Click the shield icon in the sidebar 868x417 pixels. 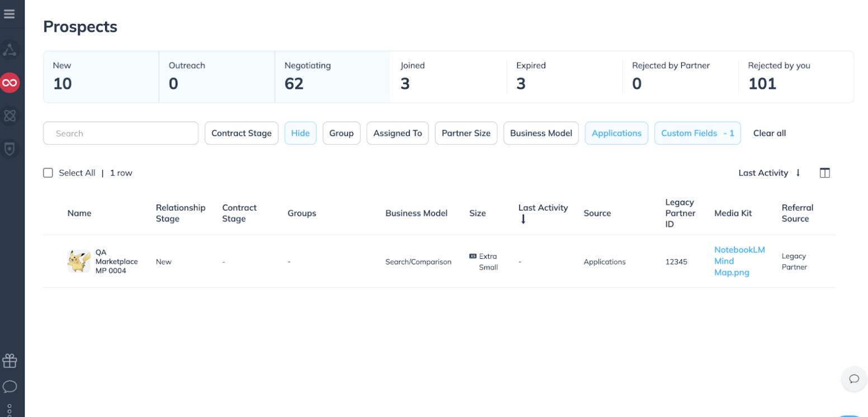click(x=10, y=148)
